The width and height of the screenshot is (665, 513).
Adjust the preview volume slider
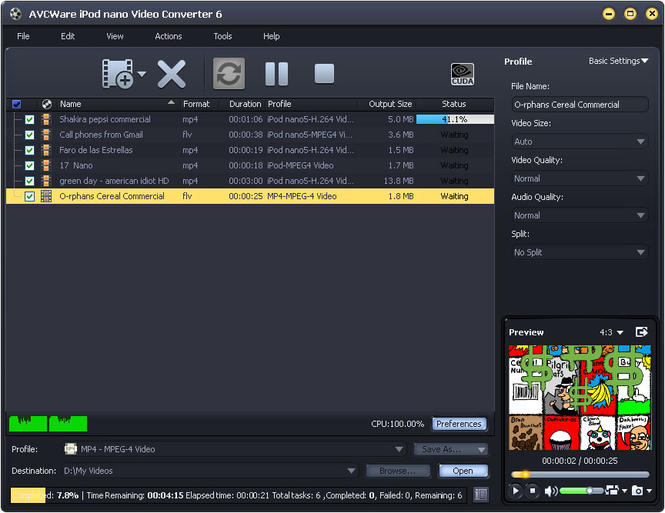pyautogui.click(x=581, y=491)
